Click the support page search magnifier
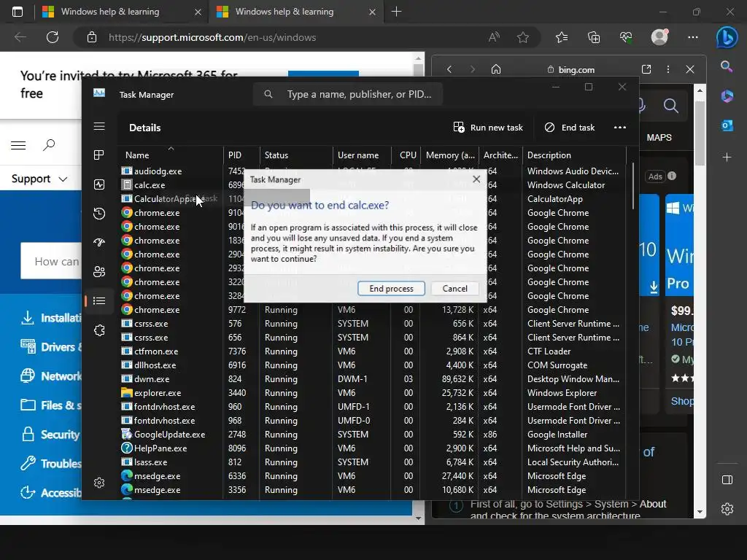The image size is (747, 560). click(x=49, y=145)
